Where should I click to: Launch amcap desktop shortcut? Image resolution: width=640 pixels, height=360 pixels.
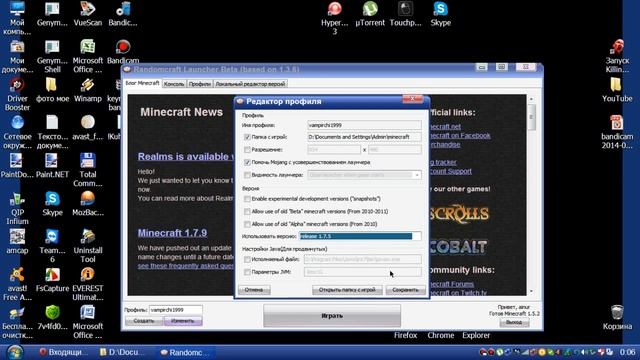pos(17,242)
